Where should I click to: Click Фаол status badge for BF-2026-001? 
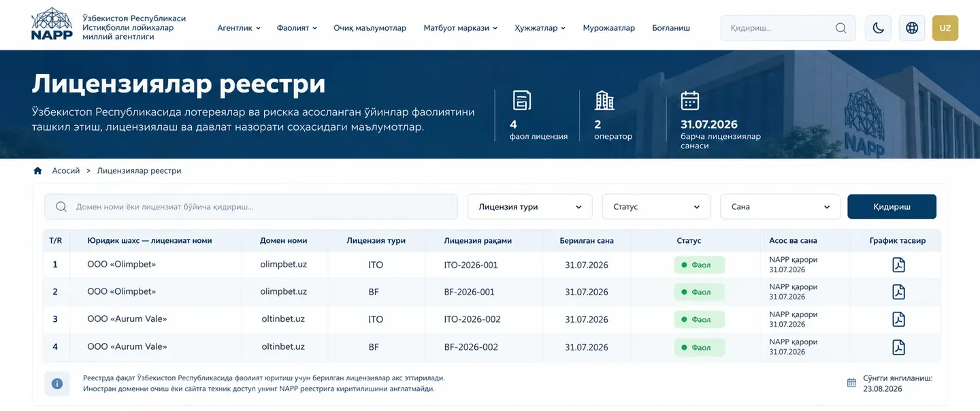pyautogui.click(x=700, y=292)
